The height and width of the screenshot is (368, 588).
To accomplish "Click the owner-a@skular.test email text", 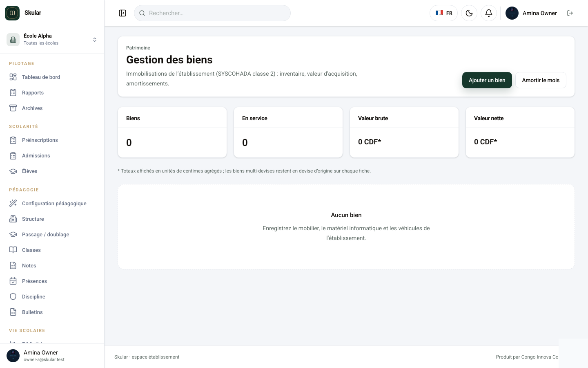I will click(44, 360).
